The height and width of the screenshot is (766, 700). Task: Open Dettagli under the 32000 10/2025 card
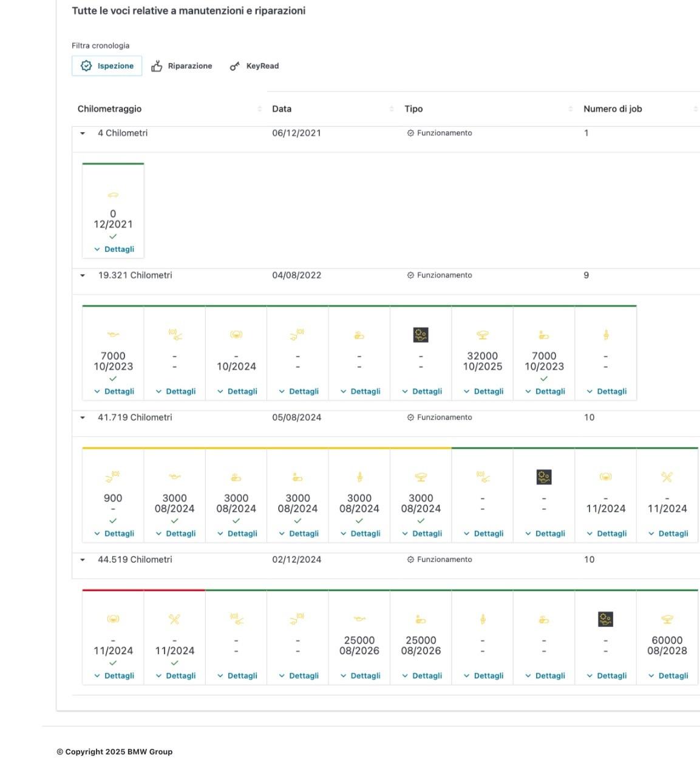click(483, 391)
